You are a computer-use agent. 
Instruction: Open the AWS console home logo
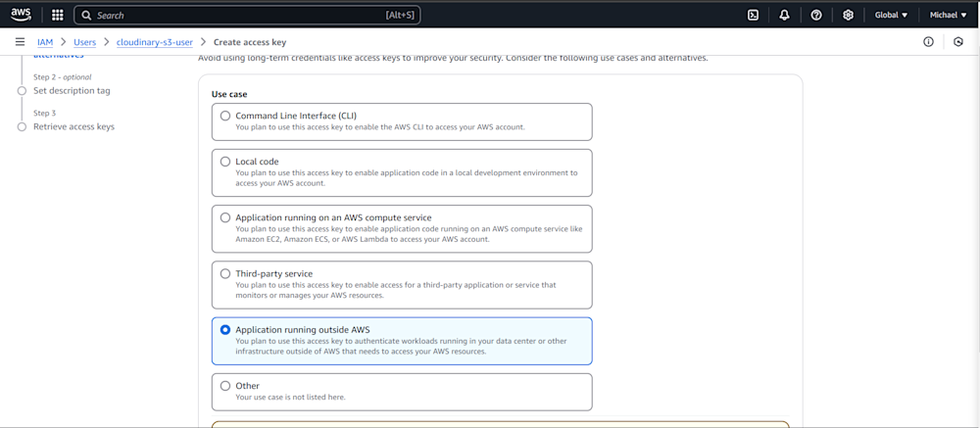click(22, 15)
